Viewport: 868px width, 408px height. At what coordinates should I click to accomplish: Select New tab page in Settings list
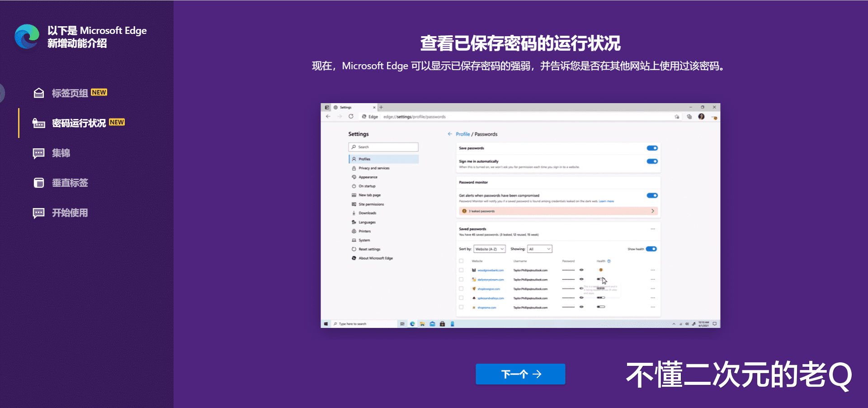coord(366,195)
